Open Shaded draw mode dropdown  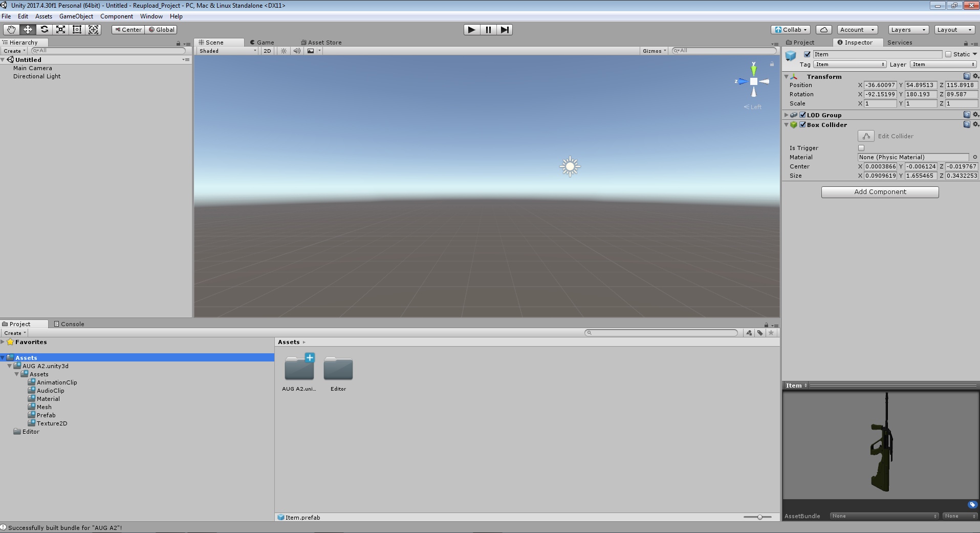click(228, 51)
